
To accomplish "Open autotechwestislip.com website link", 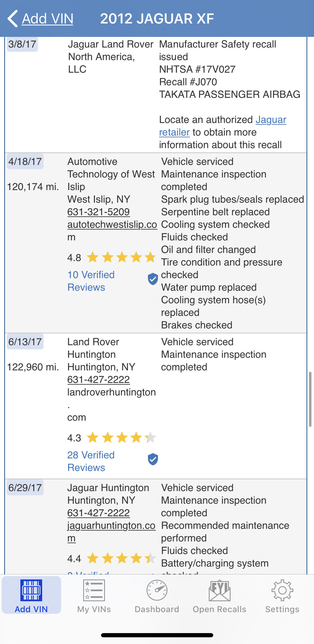I will click(112, 225).
